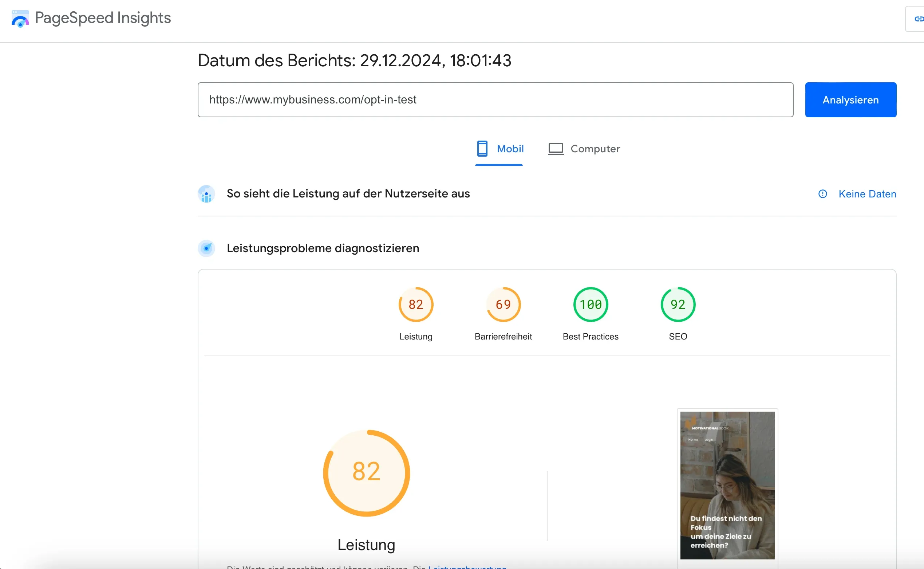Click the info icon next to Keine Daten
This screenshot has width=924, height=569.
click(x=822, y=194)
